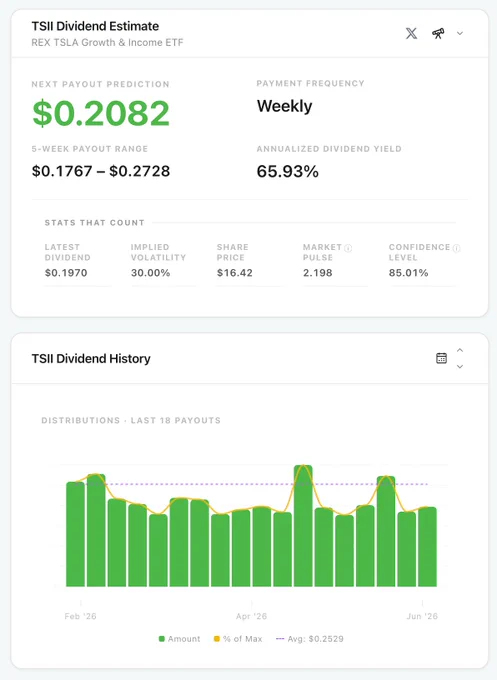Show the Market Pulse info tooltip
This screenshot has width=497, height=680.
(348, 248)
